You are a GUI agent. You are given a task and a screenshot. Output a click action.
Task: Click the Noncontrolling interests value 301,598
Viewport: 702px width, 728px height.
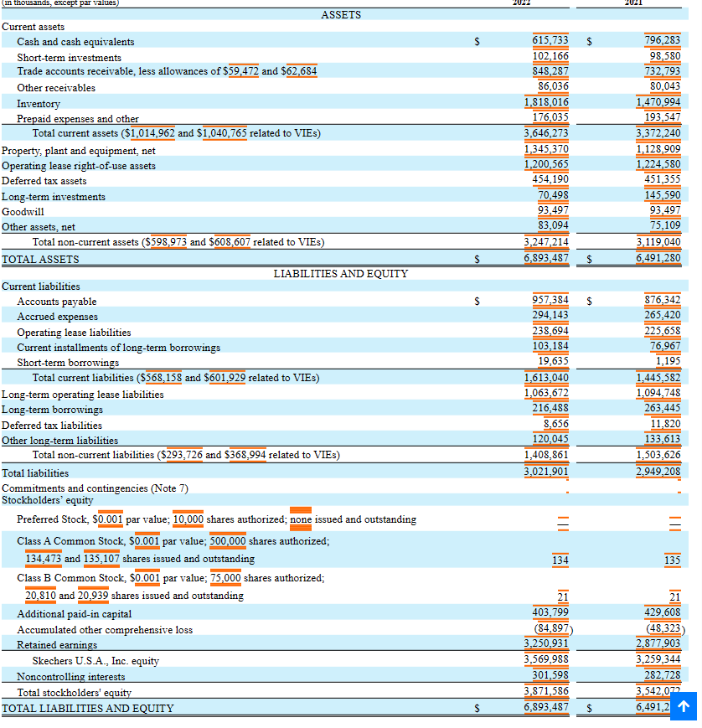(550, 675)
